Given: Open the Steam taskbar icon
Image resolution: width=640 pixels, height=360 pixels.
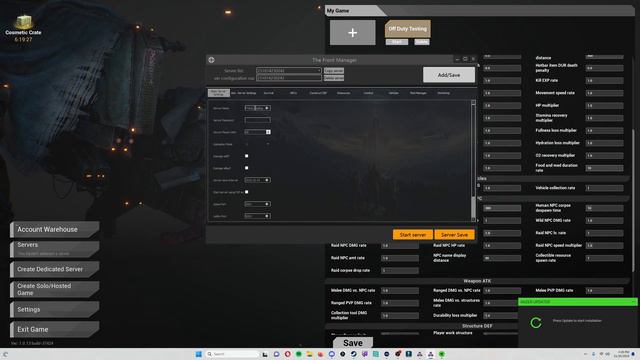Looking at the screenshot, I should 353,354.
